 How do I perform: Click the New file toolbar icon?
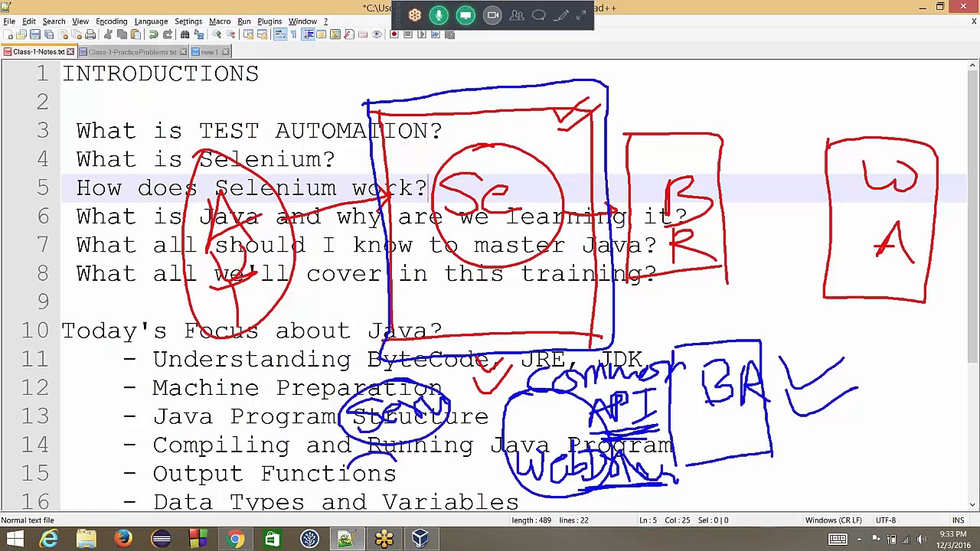click(x=8, y=34)
